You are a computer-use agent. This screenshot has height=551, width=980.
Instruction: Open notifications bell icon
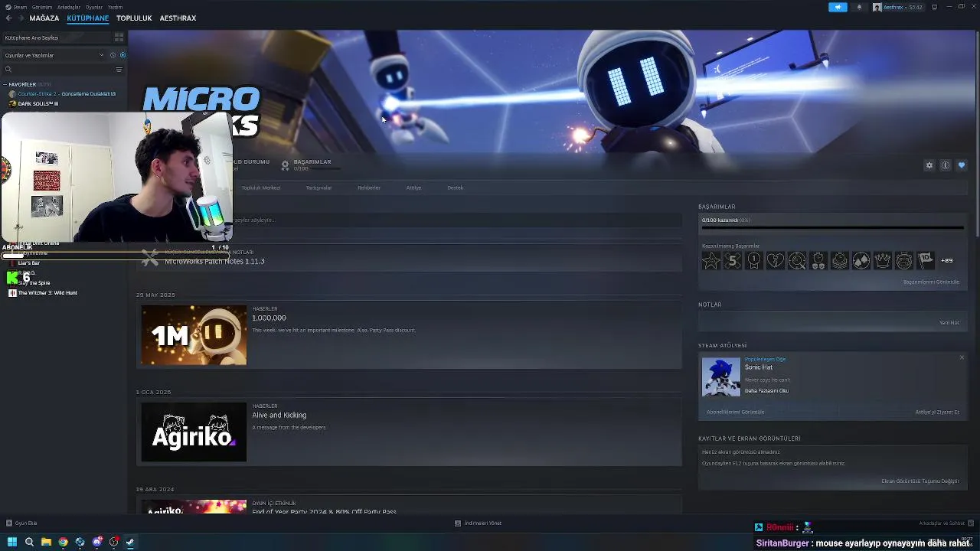pyautogui.click(x=859, y=7)
